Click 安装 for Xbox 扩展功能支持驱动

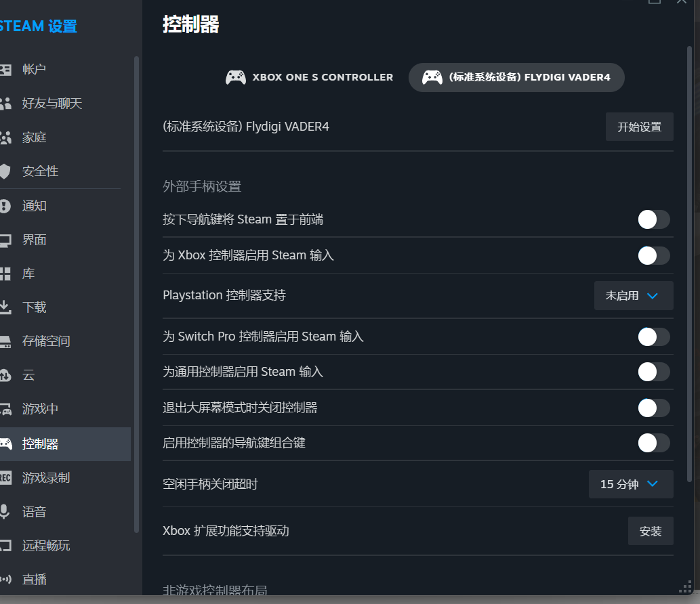pyautogui.click(x=650, y=531)
